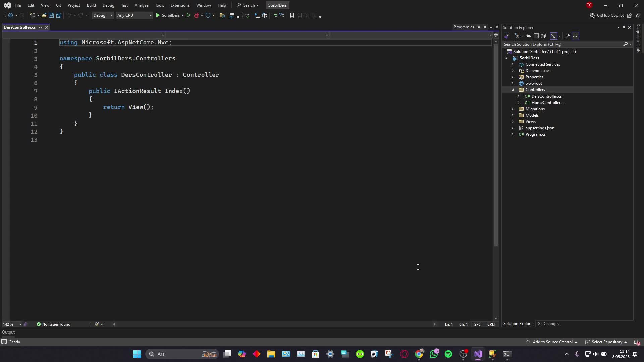The width and height of the screenshot is (644, 362).
Task: Toggle Auto Hide pin for Solution Explorer
Action: coord(624,27)
